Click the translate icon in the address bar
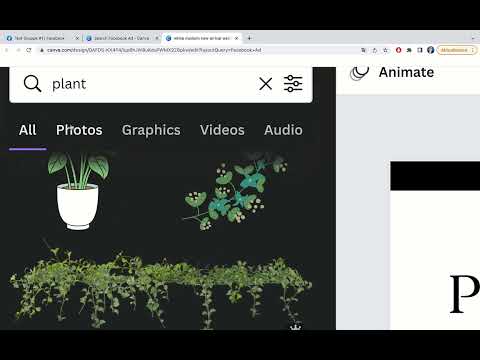This screenshot has height=360, width=480. [363, 50]
